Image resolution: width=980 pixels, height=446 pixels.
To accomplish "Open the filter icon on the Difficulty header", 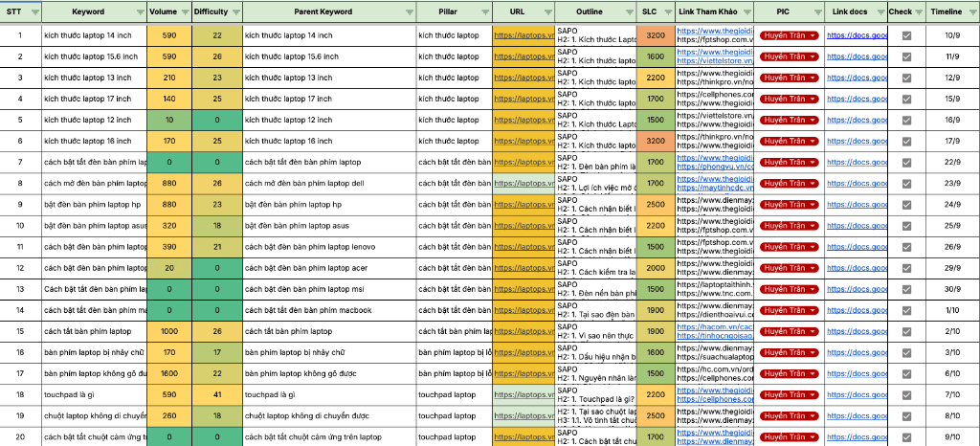I will pyautogui.click(x=234, y=11).
